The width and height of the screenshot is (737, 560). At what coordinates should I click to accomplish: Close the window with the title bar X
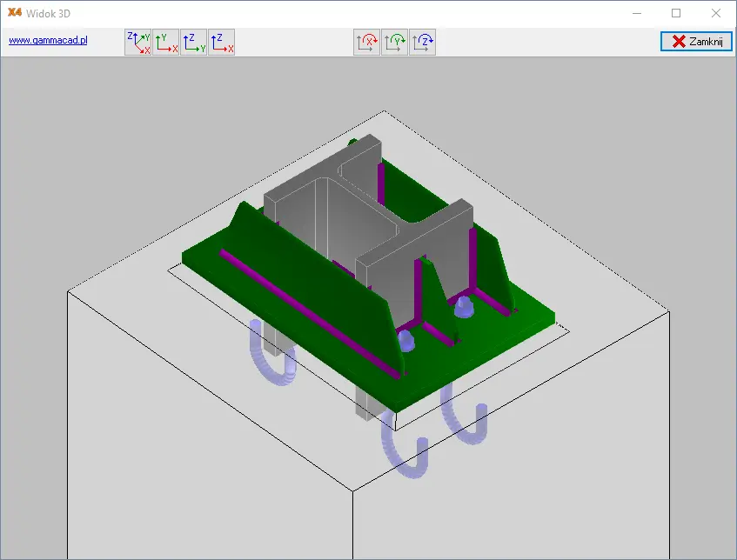(x=716, y=13)
